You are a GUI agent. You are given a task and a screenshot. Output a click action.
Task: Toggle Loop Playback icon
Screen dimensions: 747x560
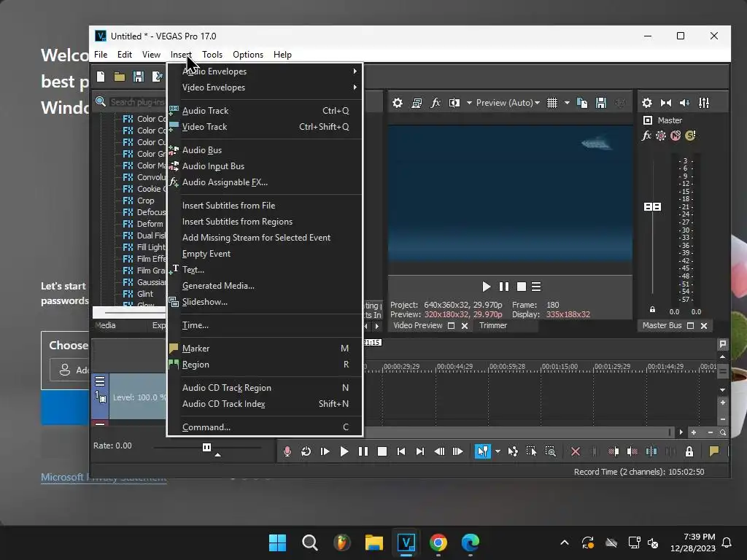coord(306,451)
